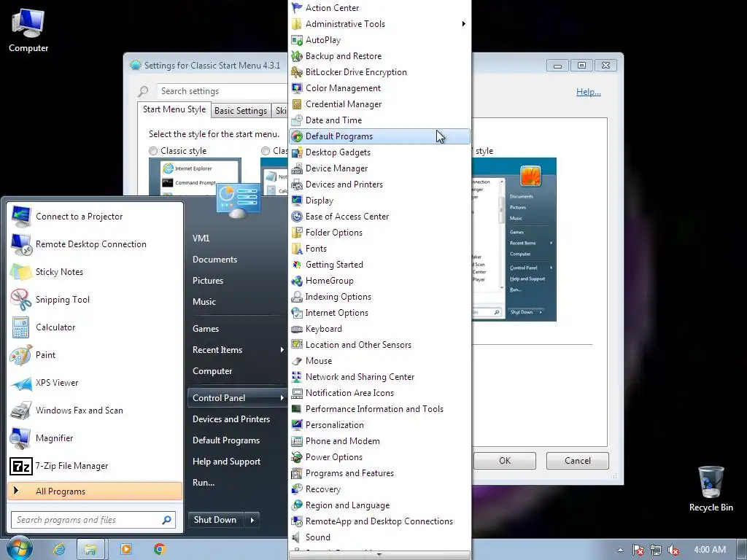The width and height of the screenshot is (747, 560).
Task: Open XPS Viewer from start menu
Action: point(96,382)
